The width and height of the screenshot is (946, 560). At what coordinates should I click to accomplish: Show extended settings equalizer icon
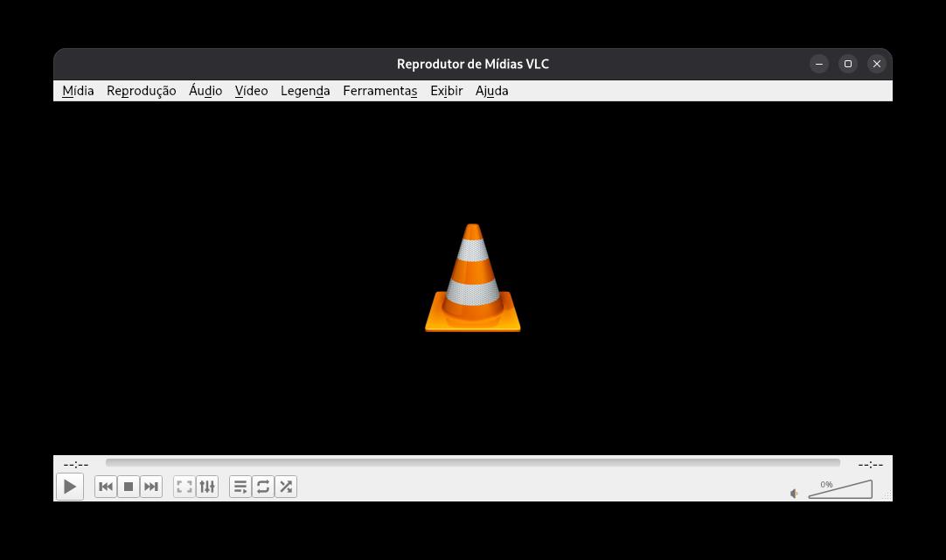(x=207, y=487)
